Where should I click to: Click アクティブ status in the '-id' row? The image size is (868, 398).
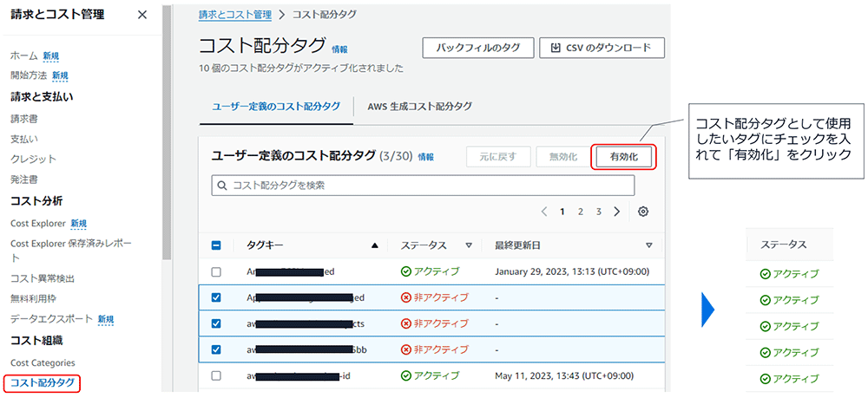pos(430,375)
